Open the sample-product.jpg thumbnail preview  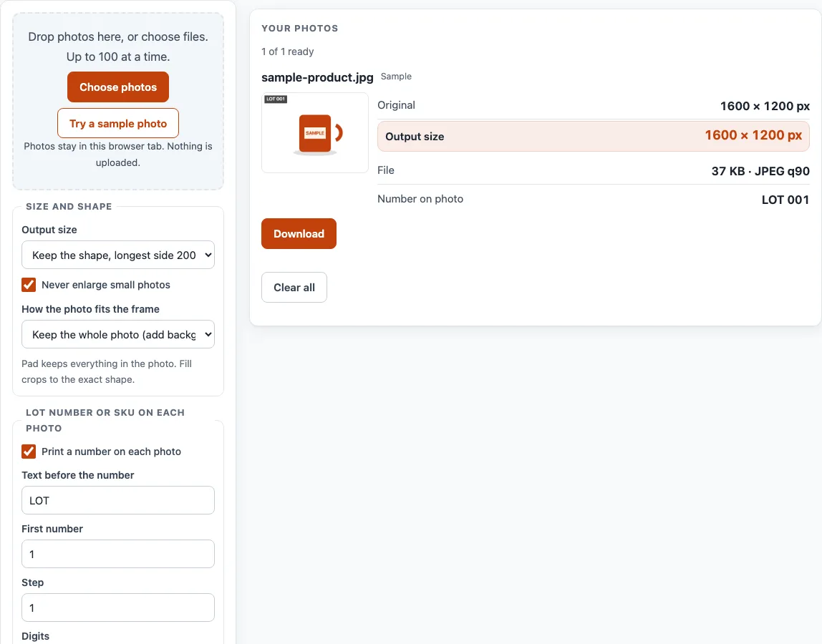point(315,132)
